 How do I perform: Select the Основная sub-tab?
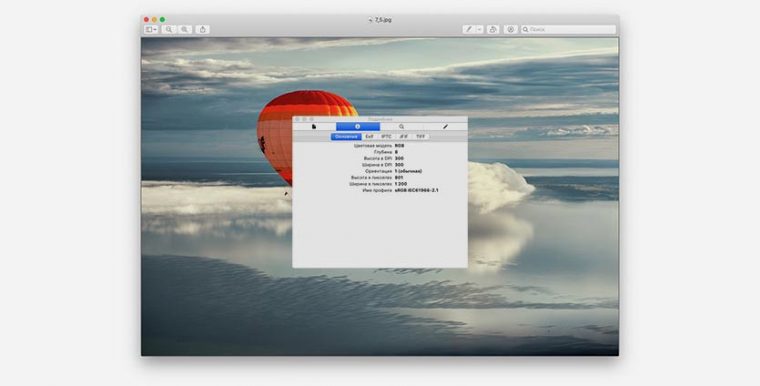pyautogui.click(x=346, y=137)
